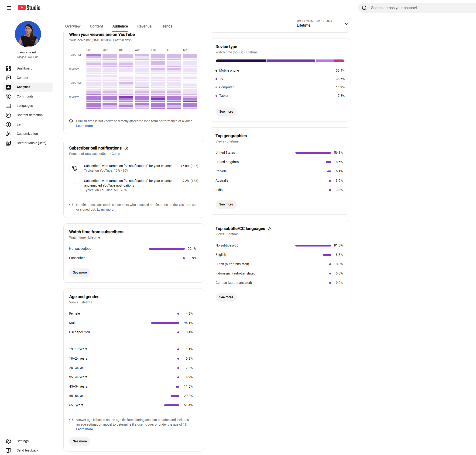Viewport: 476px width, 455px height.
Task: Open Settings from the sidebar
Action: (28, 441)
